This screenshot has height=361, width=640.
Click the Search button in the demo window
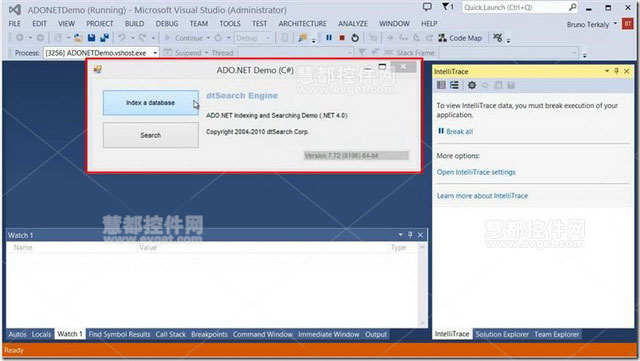151,136
